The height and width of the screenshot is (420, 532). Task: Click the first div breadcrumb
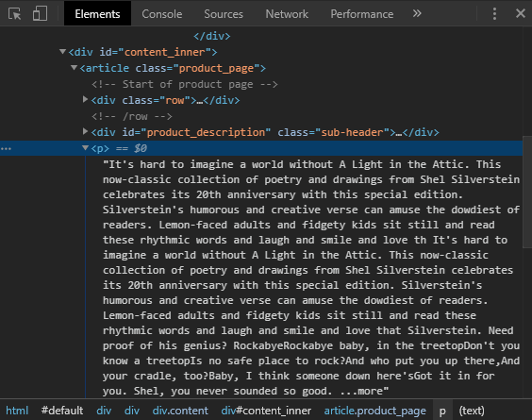104,411
